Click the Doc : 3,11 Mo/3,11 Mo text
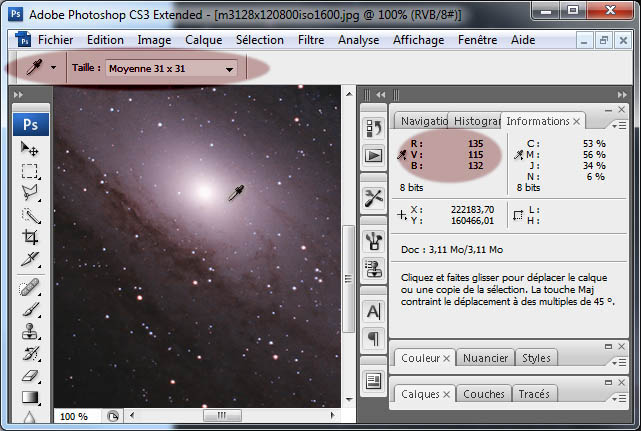Image resolution: width=641 pixels, height=431 pixels. pyautogui.click(x=452, y=250)
